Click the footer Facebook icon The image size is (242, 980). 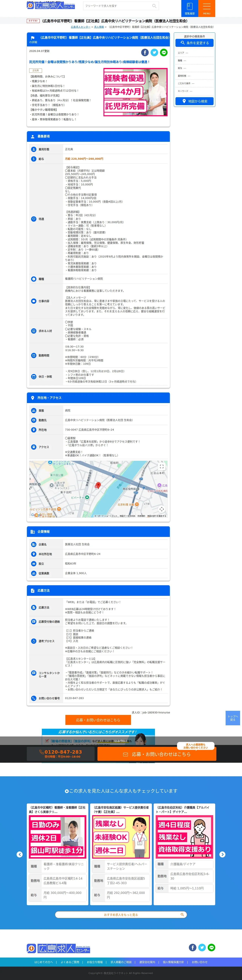[193, 947]
